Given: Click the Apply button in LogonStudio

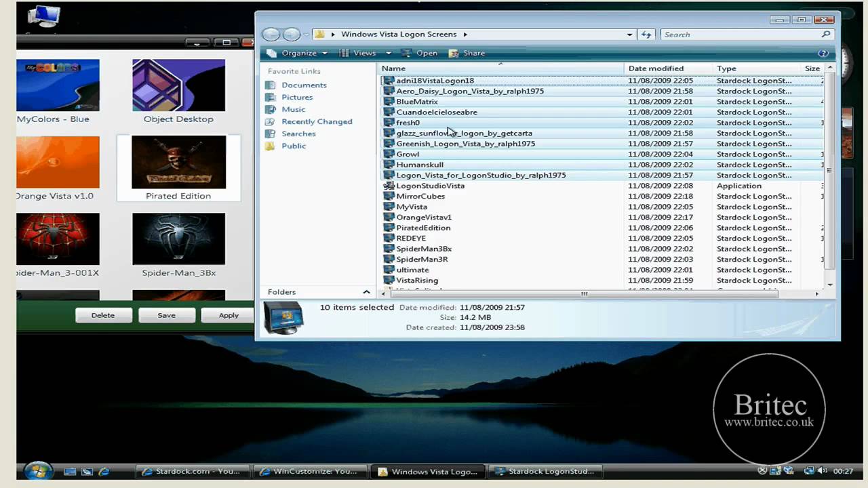Looking at the screenshot, I should [x=229, y=315].
